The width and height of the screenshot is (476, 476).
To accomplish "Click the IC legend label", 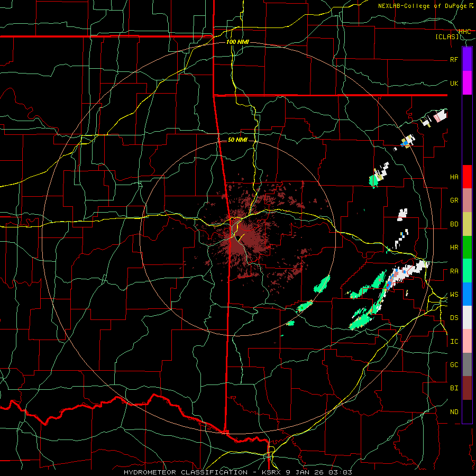I will 454,342.
